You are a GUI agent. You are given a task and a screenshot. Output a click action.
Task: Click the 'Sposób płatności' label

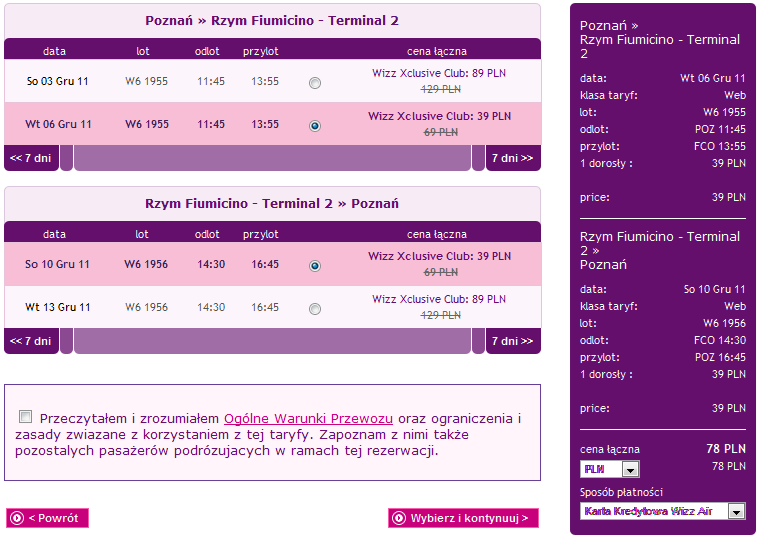pos(621,492)
